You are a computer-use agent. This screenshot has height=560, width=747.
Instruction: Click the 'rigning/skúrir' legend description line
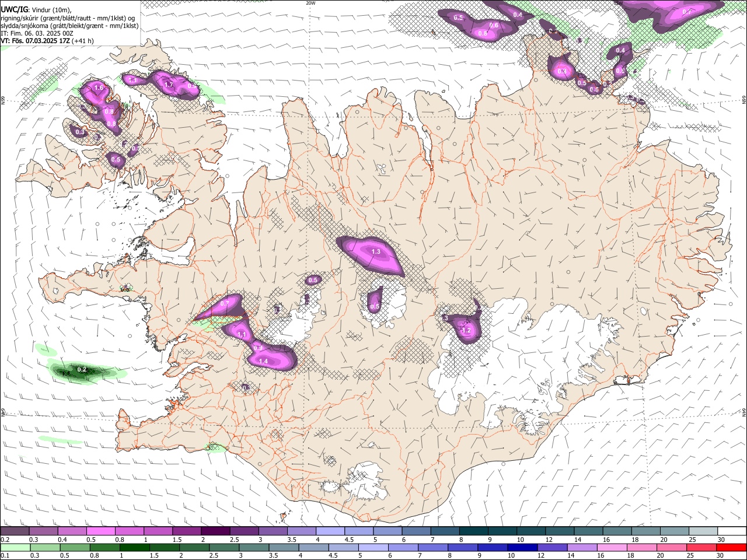tap(68, 17)
